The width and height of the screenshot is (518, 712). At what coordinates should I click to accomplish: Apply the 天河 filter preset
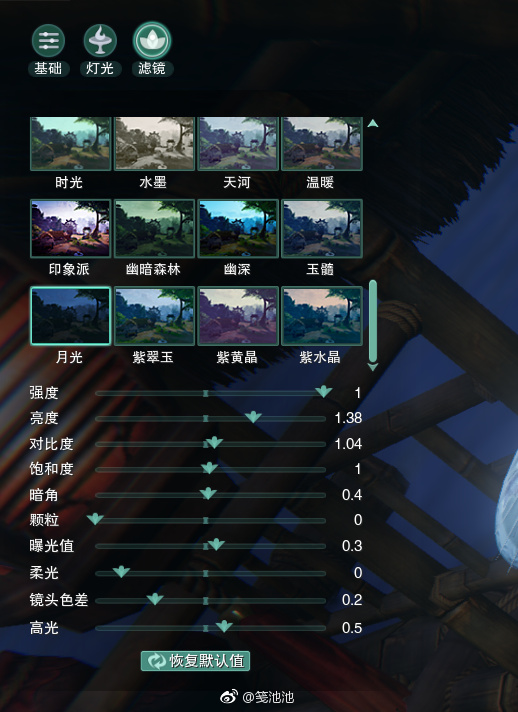[238, 144]
